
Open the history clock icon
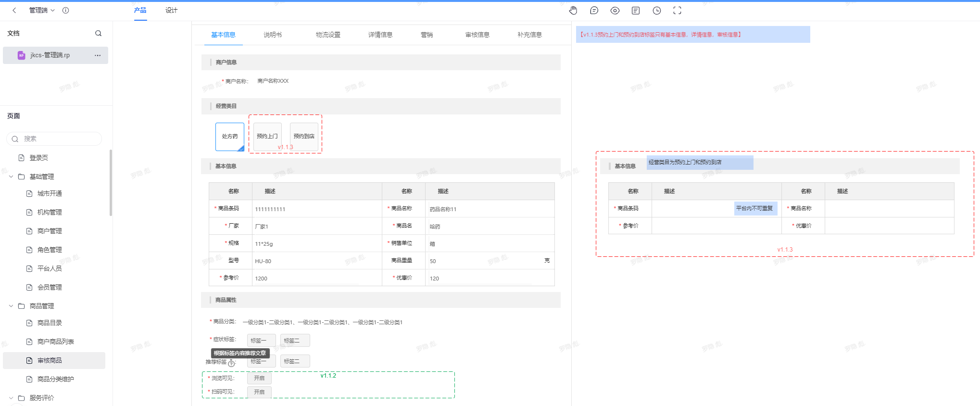(657, 10)
